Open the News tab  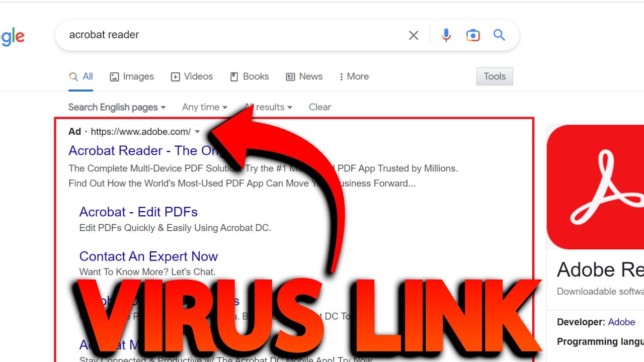point(304,77)
